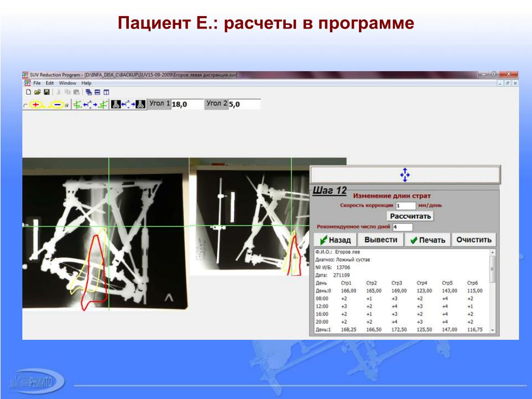This screenshot has height=399, width=532.
Task: Click the value '116,75' in the День:1 row
Action: 475,330
